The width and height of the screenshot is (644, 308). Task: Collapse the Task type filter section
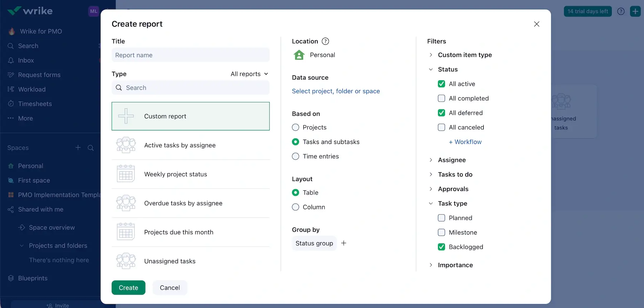click(431, 203)
